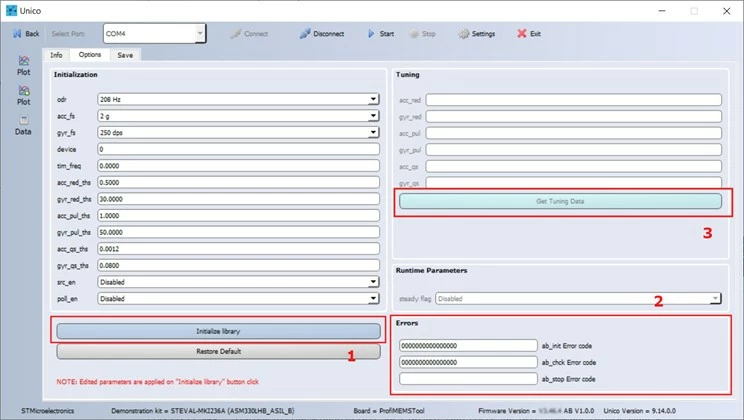Open the COM4 port dropdown
Screen dimensions: 744x420
point(200,33)
